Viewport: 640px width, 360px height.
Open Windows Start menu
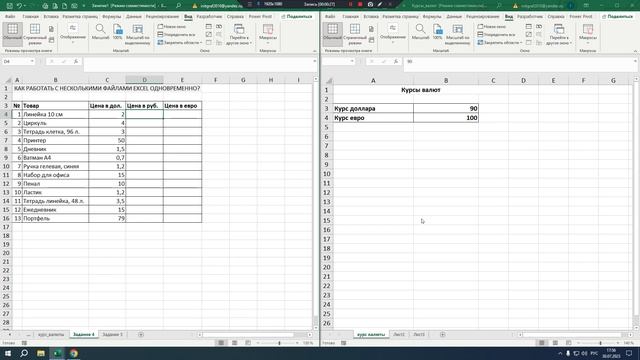(8, 353)
